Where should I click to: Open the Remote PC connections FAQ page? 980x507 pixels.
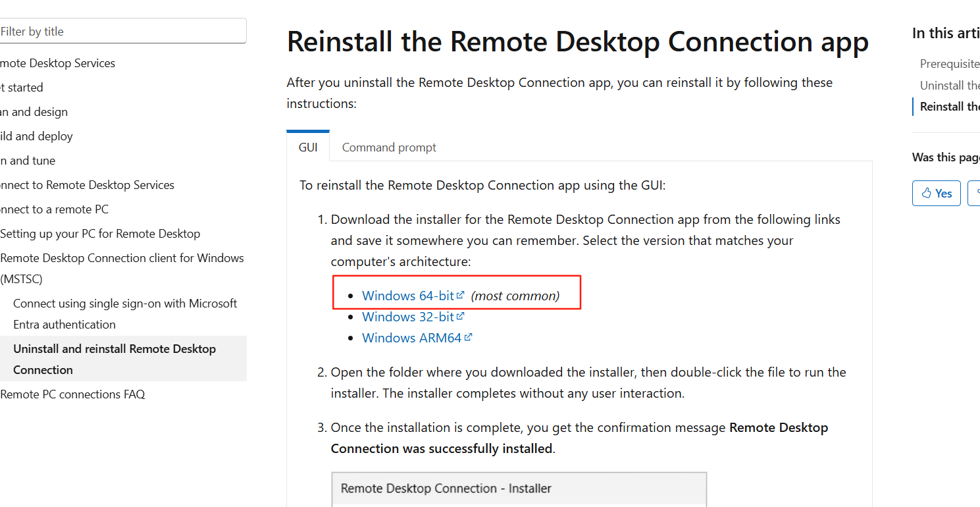pos(72,394)
